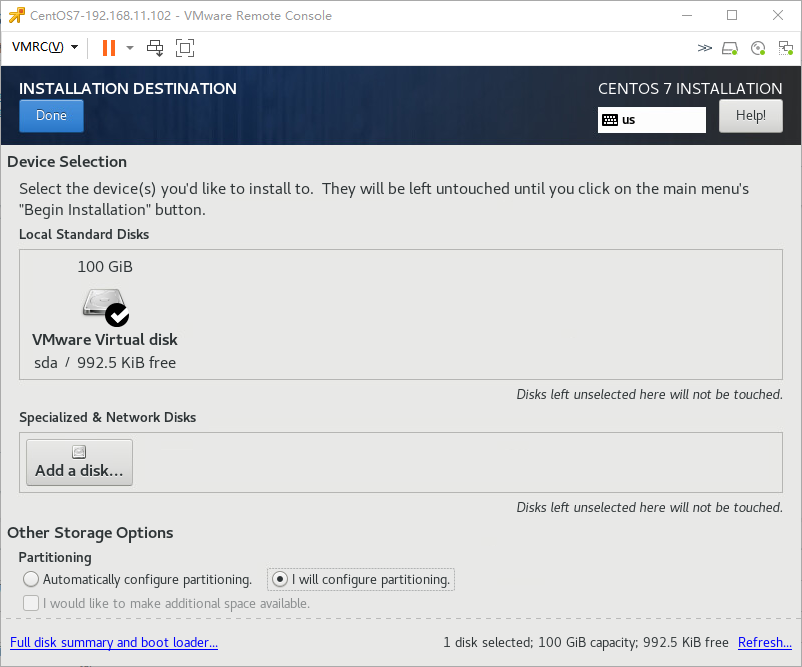Click the blue Done button
Screen dimensions: 802x667
(51, 116)
